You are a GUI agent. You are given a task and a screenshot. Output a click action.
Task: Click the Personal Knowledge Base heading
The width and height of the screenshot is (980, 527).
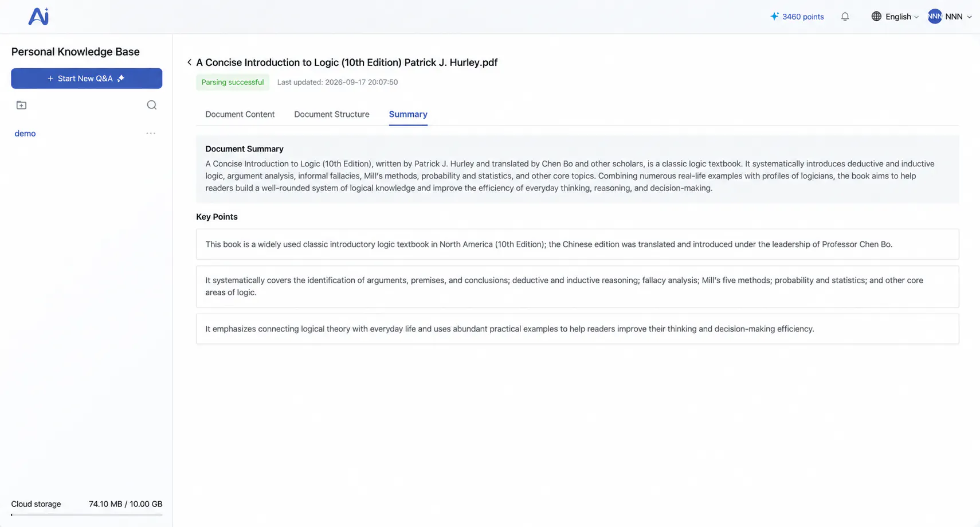(76, 52)
